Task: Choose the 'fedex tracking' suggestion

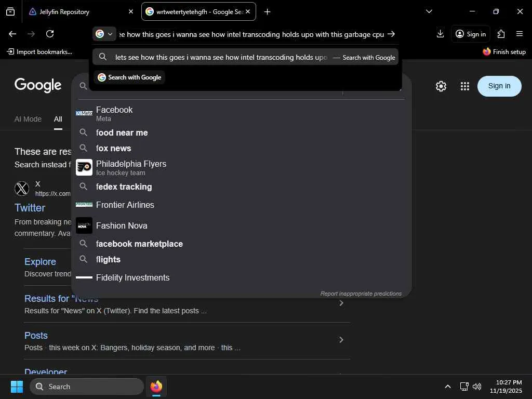Action: point(242,187)
